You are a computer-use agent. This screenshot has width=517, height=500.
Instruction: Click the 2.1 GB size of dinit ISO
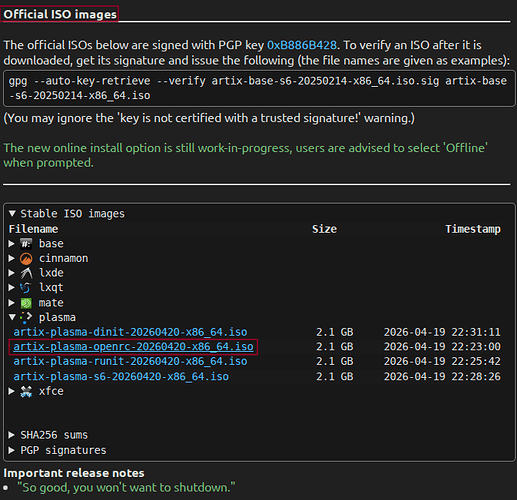click(335, 332)
